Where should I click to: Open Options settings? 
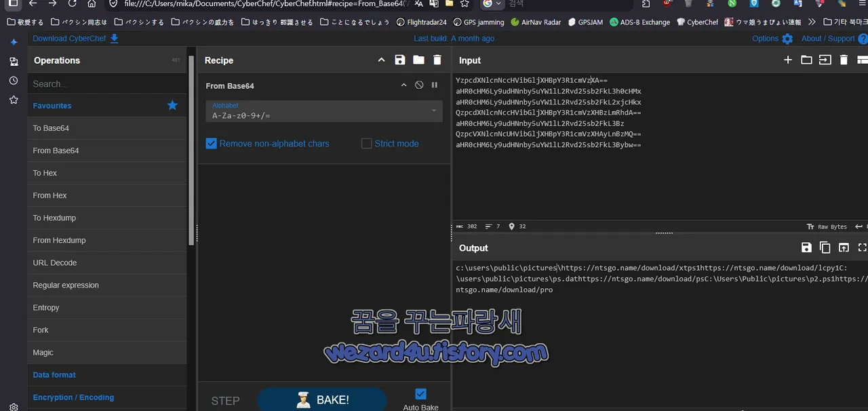coord(772,39)
